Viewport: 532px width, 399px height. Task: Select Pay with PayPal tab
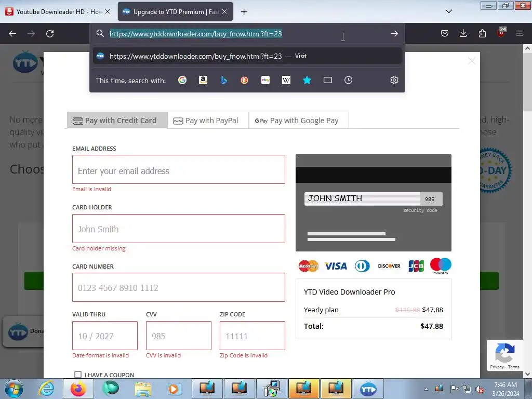208,121
